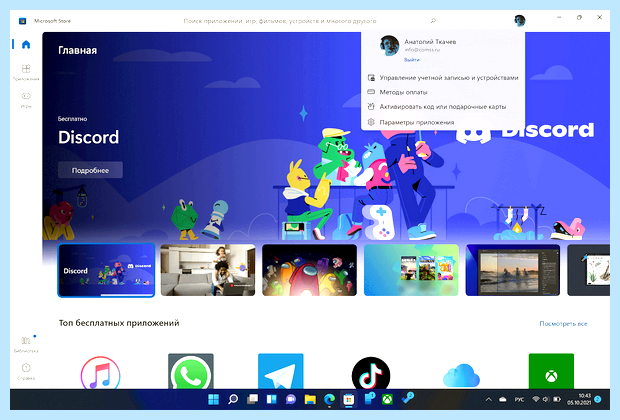
Task: Open the iTunes app tile
Action: (100, 372)
